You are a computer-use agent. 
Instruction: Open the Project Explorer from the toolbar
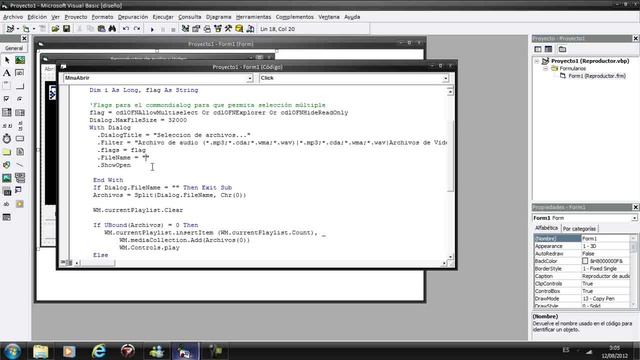click(185, 29)
